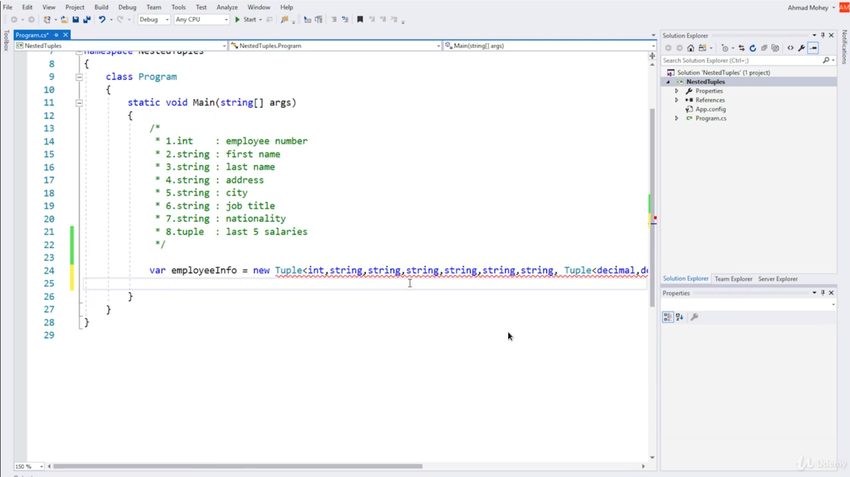Toggle Alphabetical sort in Properties panel
Viewport: 850px width, 477px height.
[x=679, y=317]
